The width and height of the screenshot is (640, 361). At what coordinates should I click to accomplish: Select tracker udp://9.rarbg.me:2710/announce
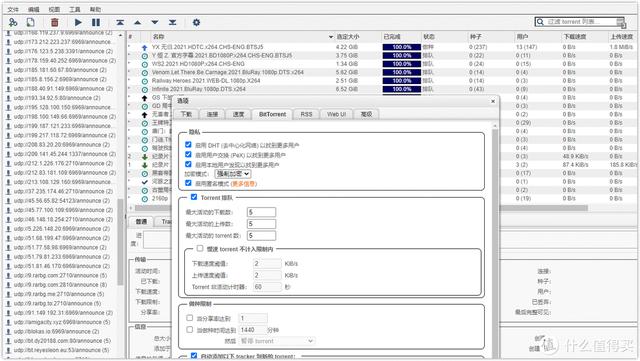pyautogui.click(x=59, y=294)
